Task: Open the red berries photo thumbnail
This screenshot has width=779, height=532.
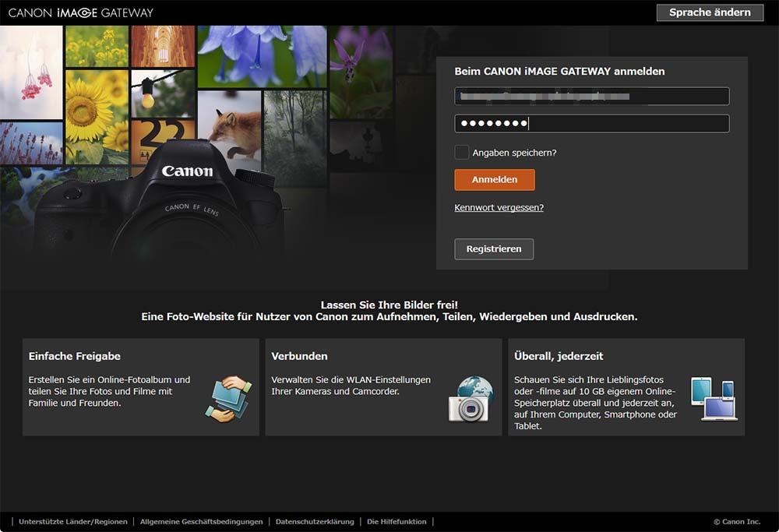Action: [x=31, y=72]
